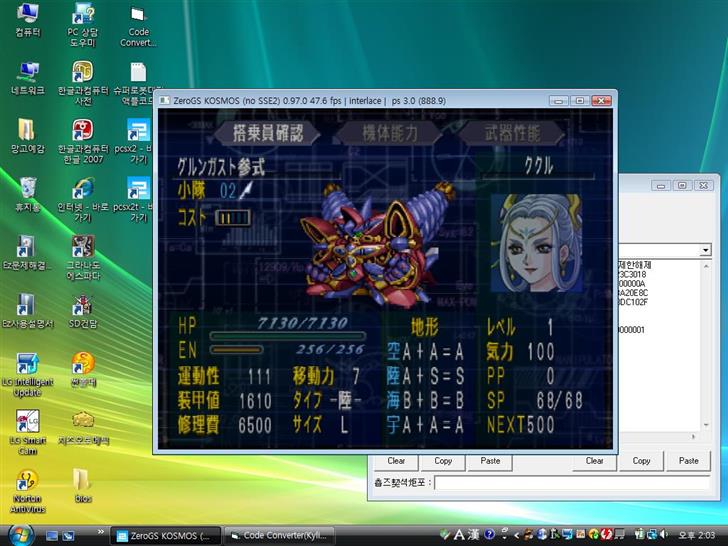
Task: Click right Clear button in Code Converter
Action: pos(594,461)
